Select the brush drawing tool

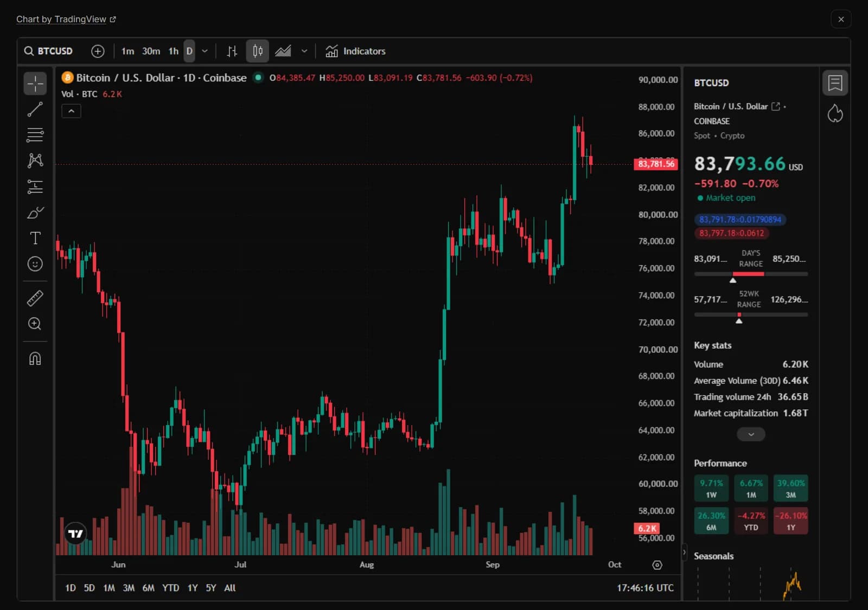click(35, 213)
